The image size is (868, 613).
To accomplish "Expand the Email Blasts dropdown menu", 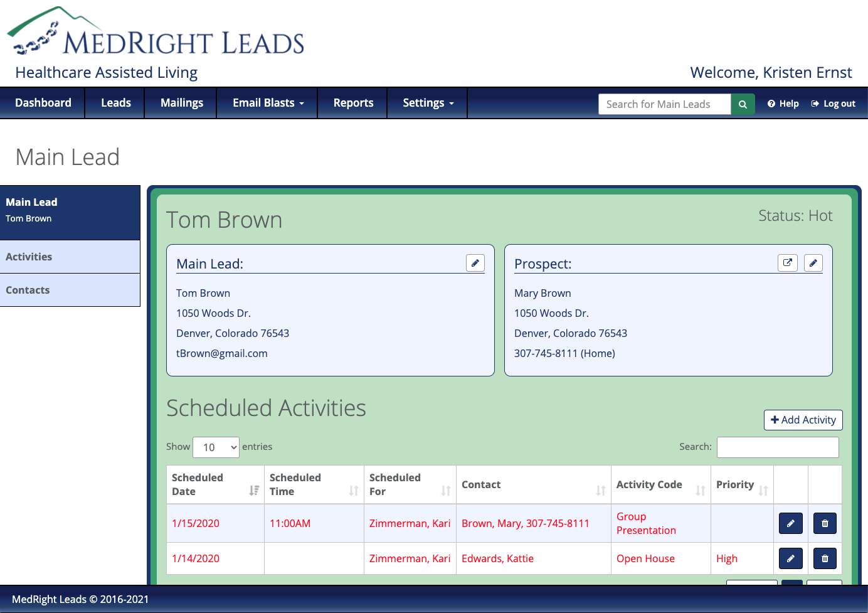I will pyautogui.click(x=268, y=103).
